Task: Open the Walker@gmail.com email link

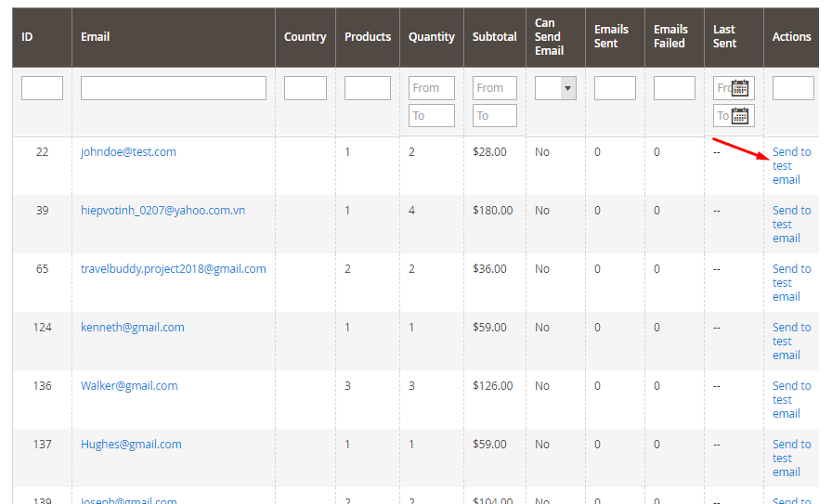Action: [x=129, y=386]
